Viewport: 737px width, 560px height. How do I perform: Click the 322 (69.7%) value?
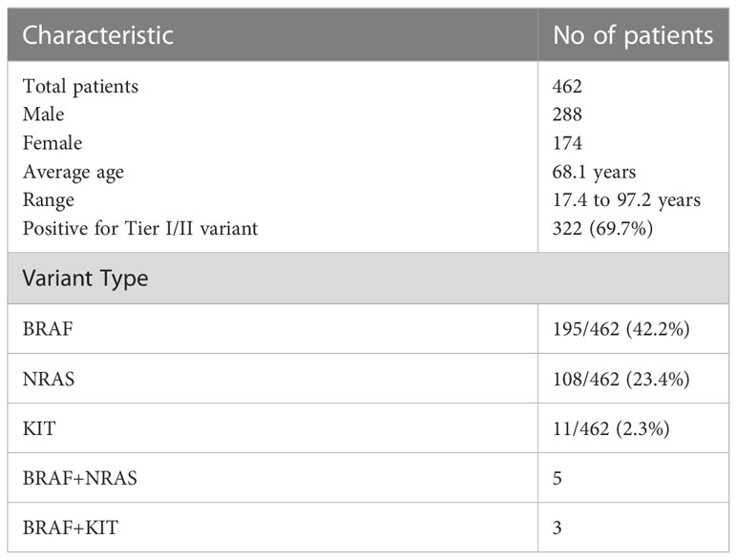coord(602,229)
